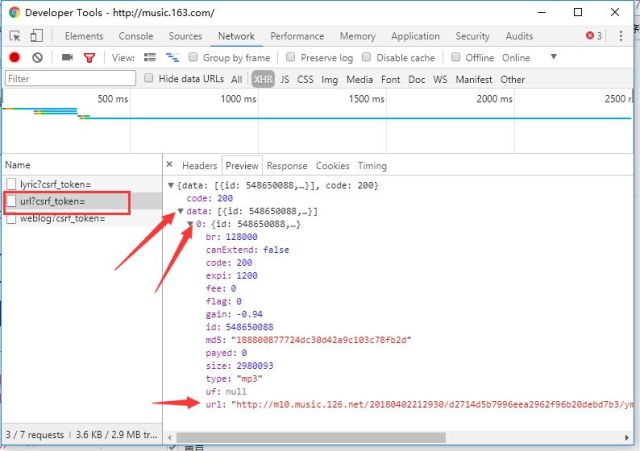
Task: Click the url value m10.music.126.net link text
Action: (433, 404)
